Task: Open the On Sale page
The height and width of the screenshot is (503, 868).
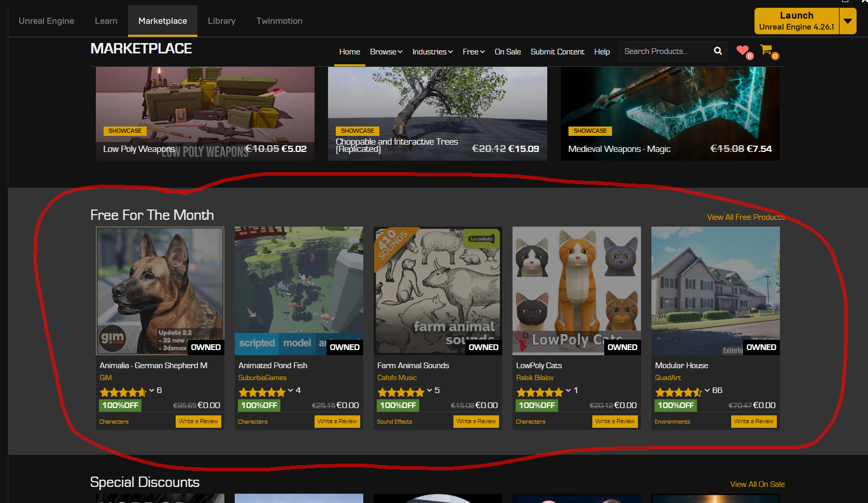Action: (x=508, y=52)
